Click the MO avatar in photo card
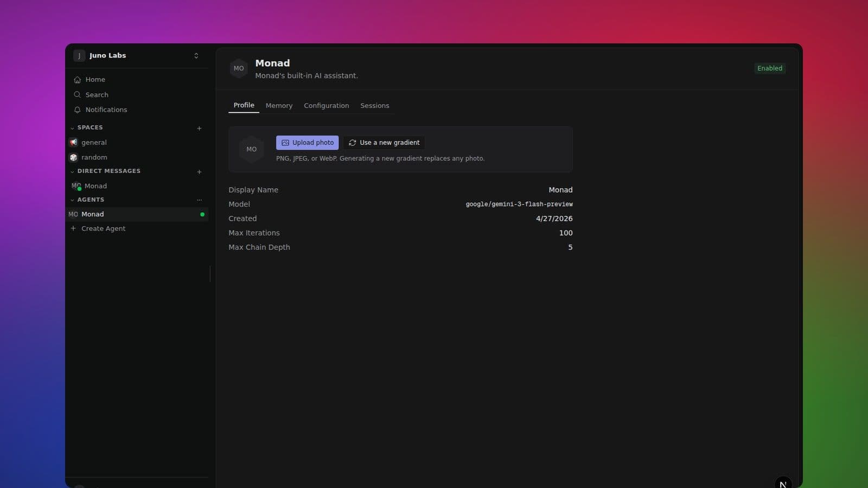Image resolution: width=868 pixels, height=488 pixels. [x=251, y=149]
